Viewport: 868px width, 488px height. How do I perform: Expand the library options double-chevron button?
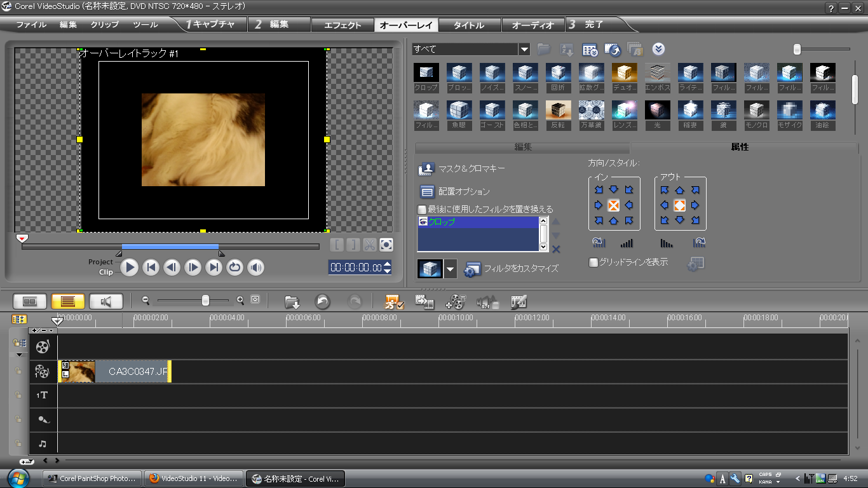click(658, 50)
